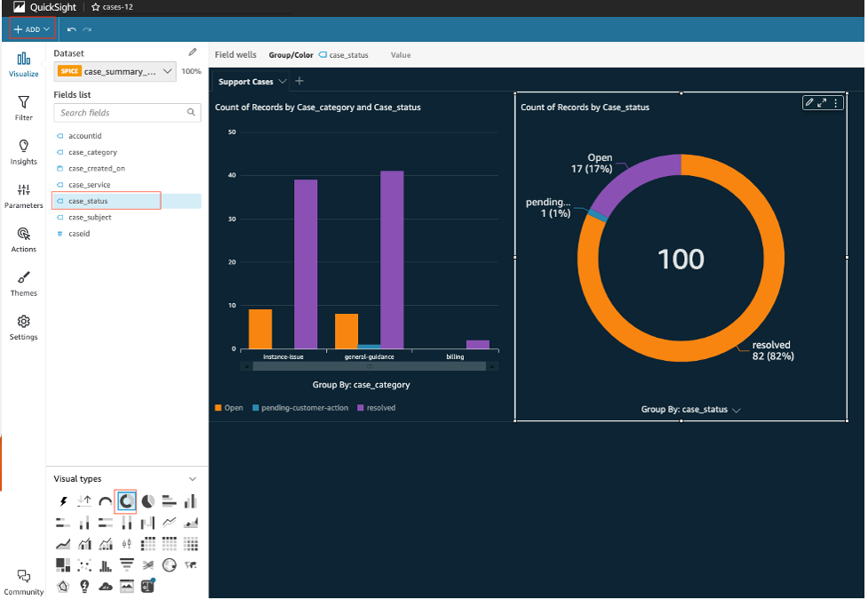The height and width of the screenshot is (600, 868).
Task: Select the KPI visual type
Action: click(x=84, y=501)
